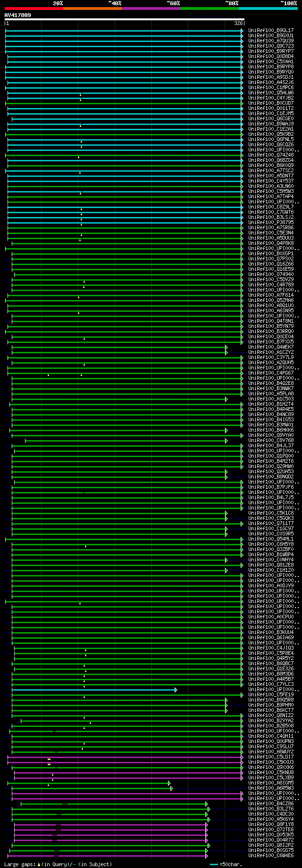Select the UniRef100_B9Q5R8 label
302x868 pixels.
(x=271, y=700)
